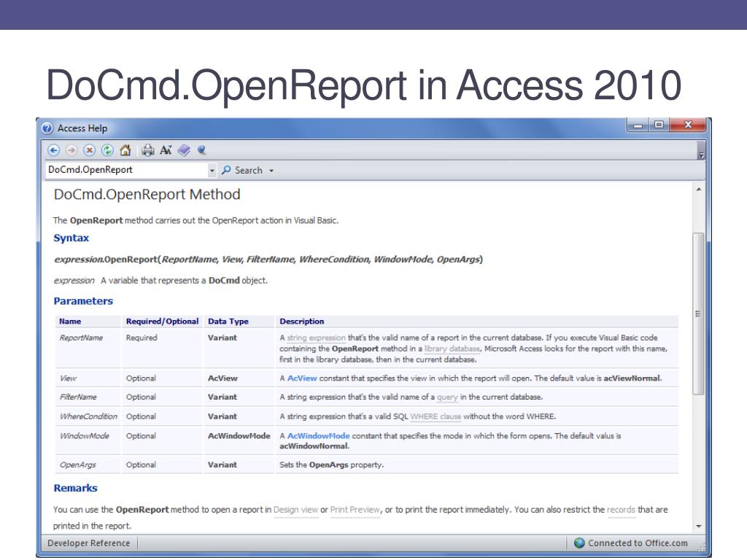The image size is (747, 560).
Task: Click the DoCmd.OpenReport search input field
Action: coord(127,170)
